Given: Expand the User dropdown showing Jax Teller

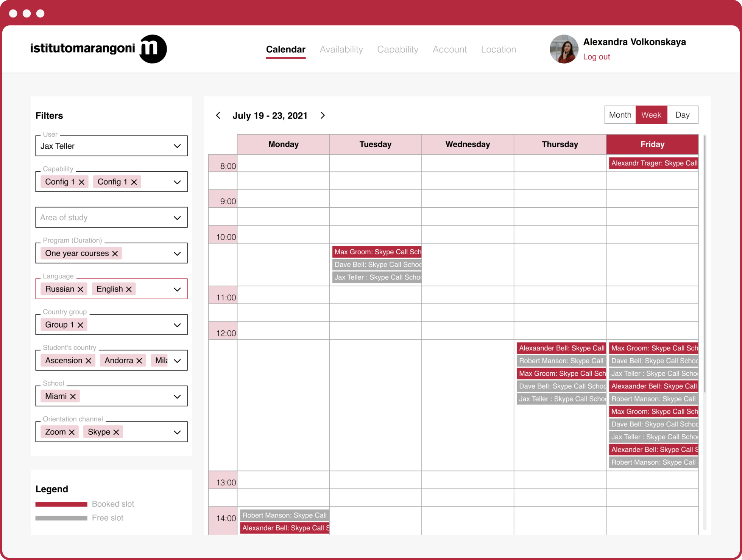Looking at the screenshot, I should [111, 146].
